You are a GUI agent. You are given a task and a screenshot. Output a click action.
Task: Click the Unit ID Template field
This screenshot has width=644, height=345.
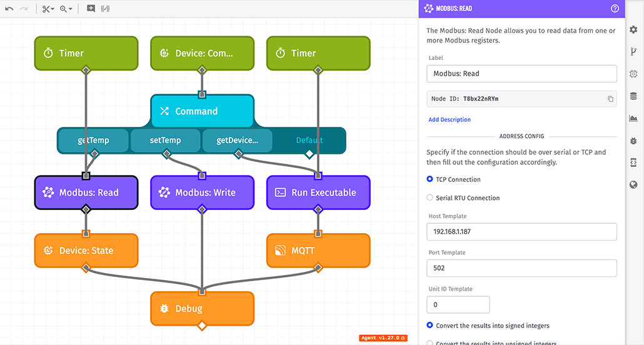[458, 305]
